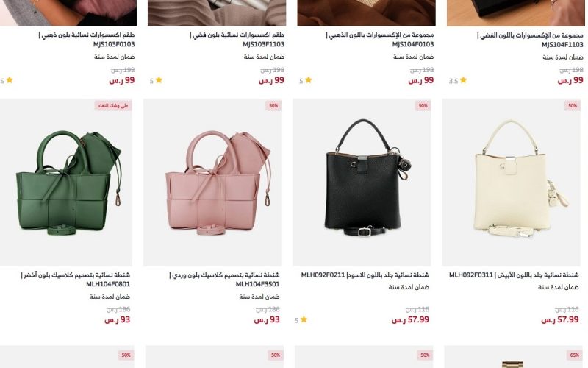The image size is (588, 368).
Task: Open the product title link MLH104F3501
Action: [x=224, y=280]
